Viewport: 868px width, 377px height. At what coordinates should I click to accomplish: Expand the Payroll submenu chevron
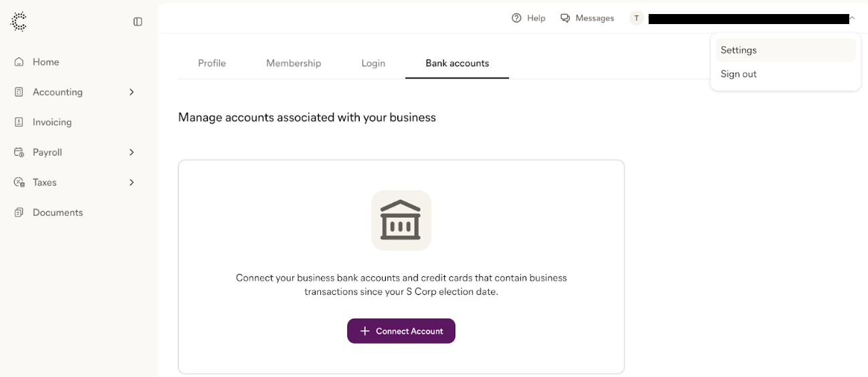click(132, 152)
